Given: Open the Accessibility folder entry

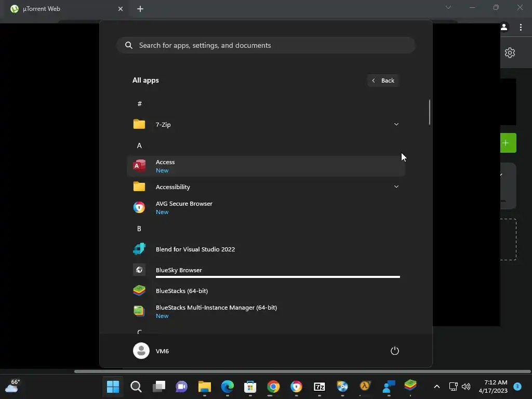Looking at the screenshot, I should tap(265, 187).
